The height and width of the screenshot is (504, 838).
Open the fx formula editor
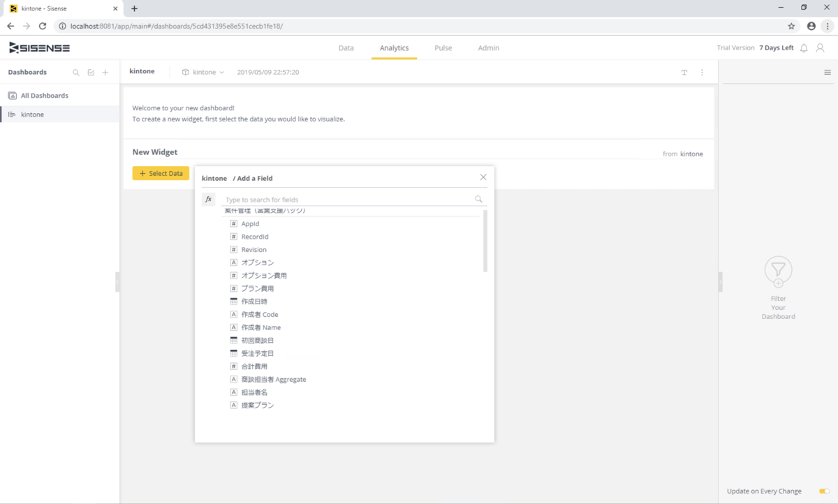click(208, 199)
